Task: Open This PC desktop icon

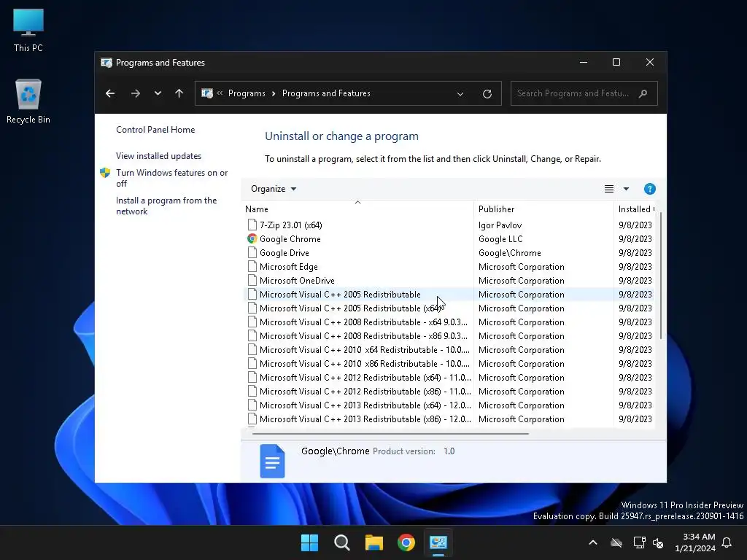Action: [x=28, y=30]
